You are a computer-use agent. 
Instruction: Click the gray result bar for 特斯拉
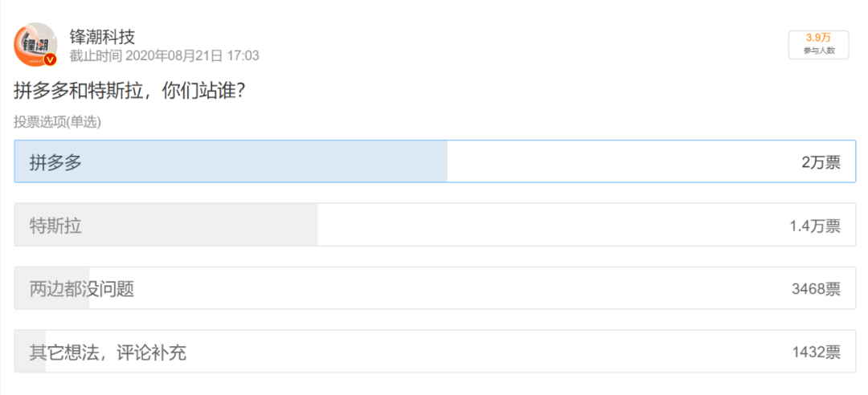[x=201, y=226]
